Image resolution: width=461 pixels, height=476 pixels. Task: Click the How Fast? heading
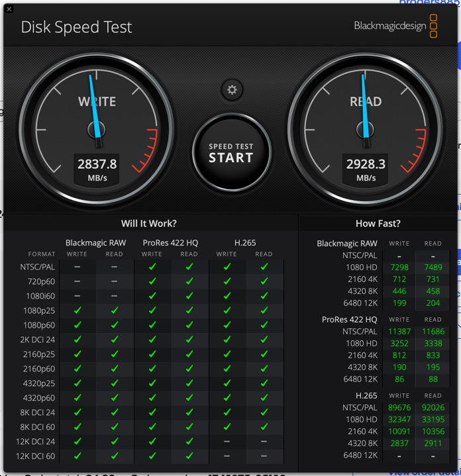click(378, 223)
